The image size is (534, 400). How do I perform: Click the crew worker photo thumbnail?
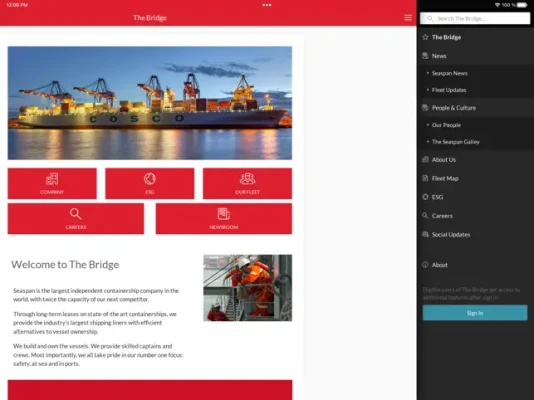click(x=248, y=288)
